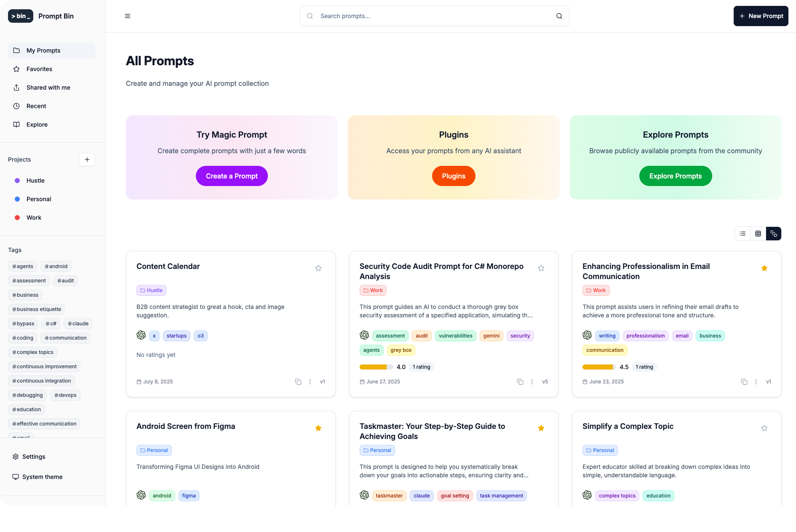
Task: Toggle the sidebar hamburger menu icon
Action: point(128,16)
